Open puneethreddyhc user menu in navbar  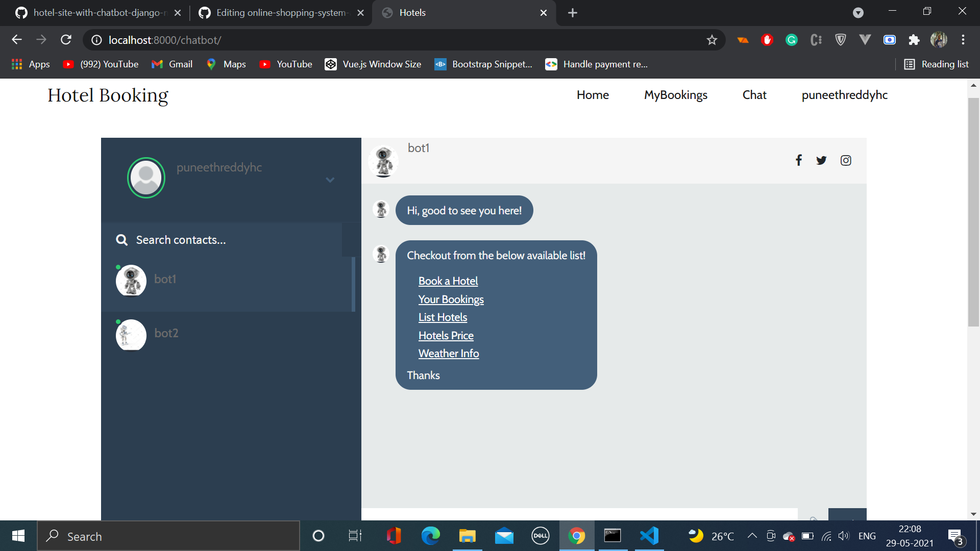(x=845, y=95)
